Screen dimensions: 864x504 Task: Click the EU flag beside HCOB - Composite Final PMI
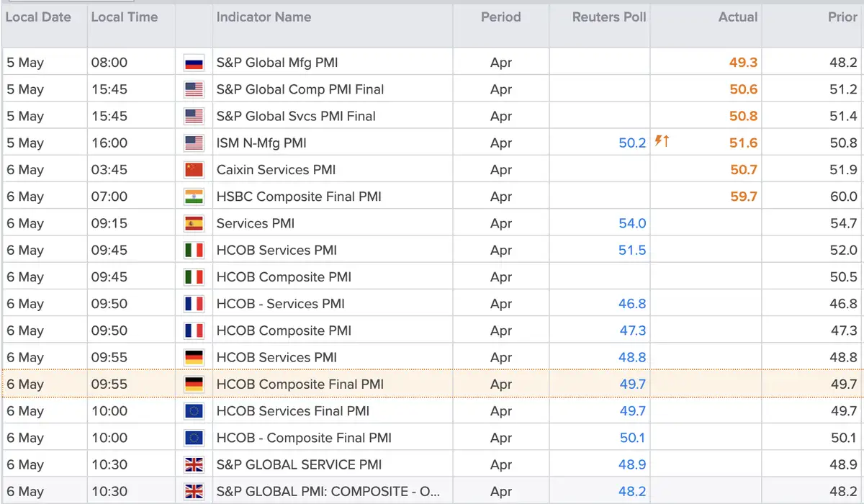point(194,438)
